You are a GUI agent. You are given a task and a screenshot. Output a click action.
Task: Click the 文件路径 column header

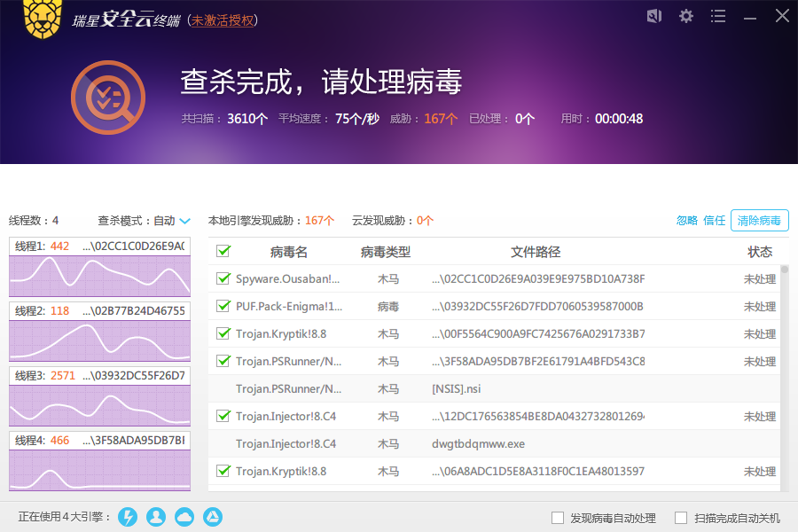(x=536, y=252)
